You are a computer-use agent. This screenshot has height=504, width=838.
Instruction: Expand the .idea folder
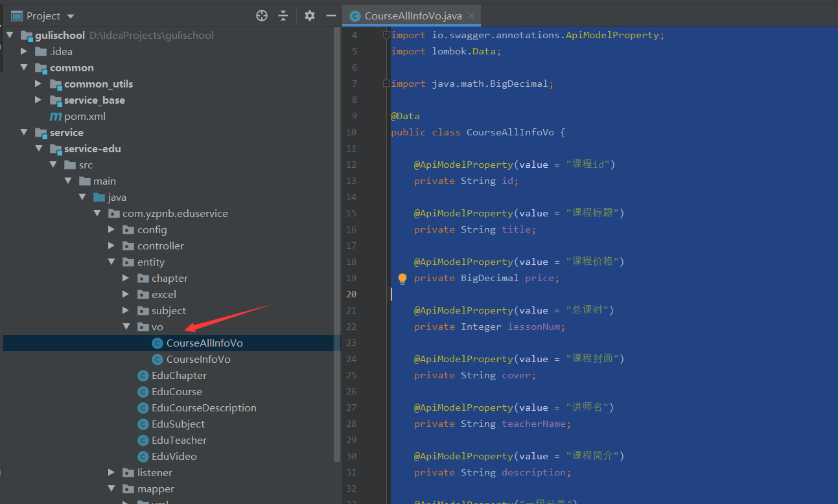coord(24,51)
